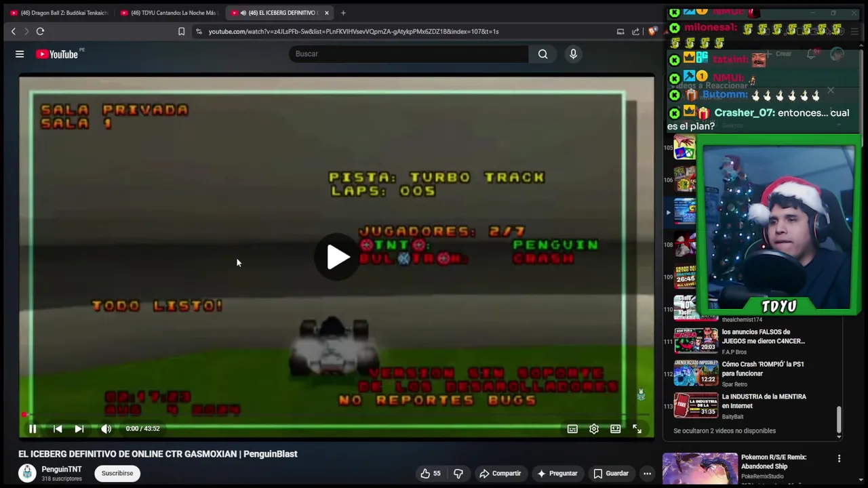This screenshot has height=488, width=868.
Task: Reload the current page
Action: click(x=40, y=31)
